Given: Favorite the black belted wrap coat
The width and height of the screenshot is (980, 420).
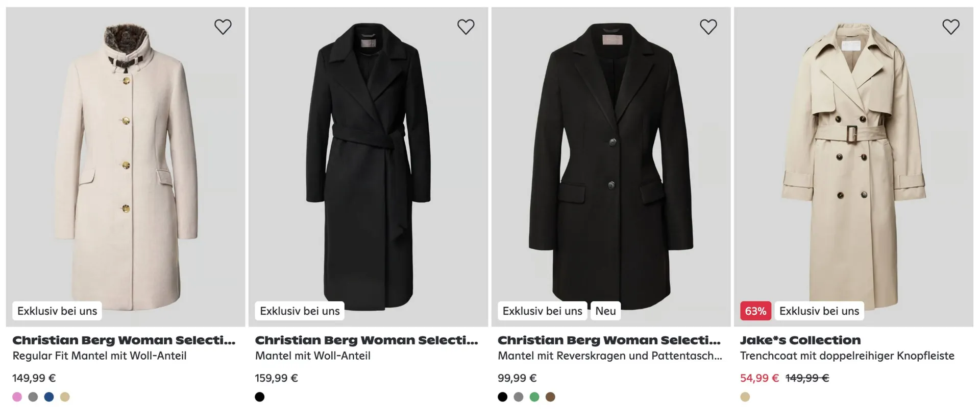Looking at the screenshot, I should click(x=465, y=27).
